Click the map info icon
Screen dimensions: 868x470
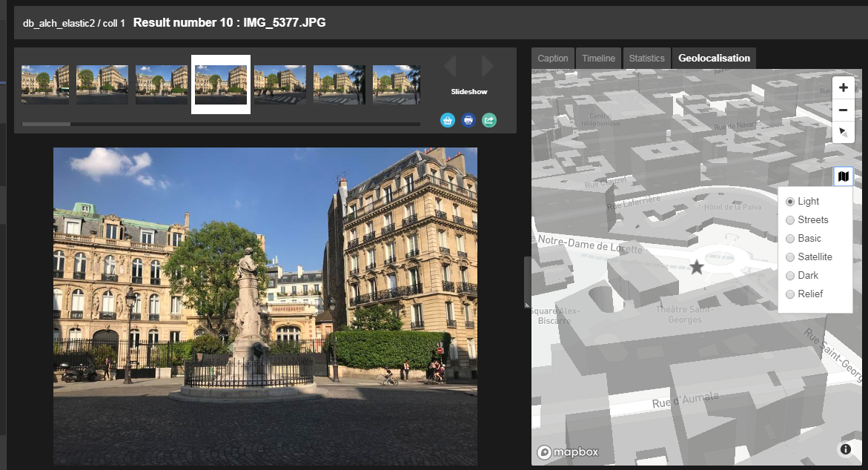[x=845, y=449]
